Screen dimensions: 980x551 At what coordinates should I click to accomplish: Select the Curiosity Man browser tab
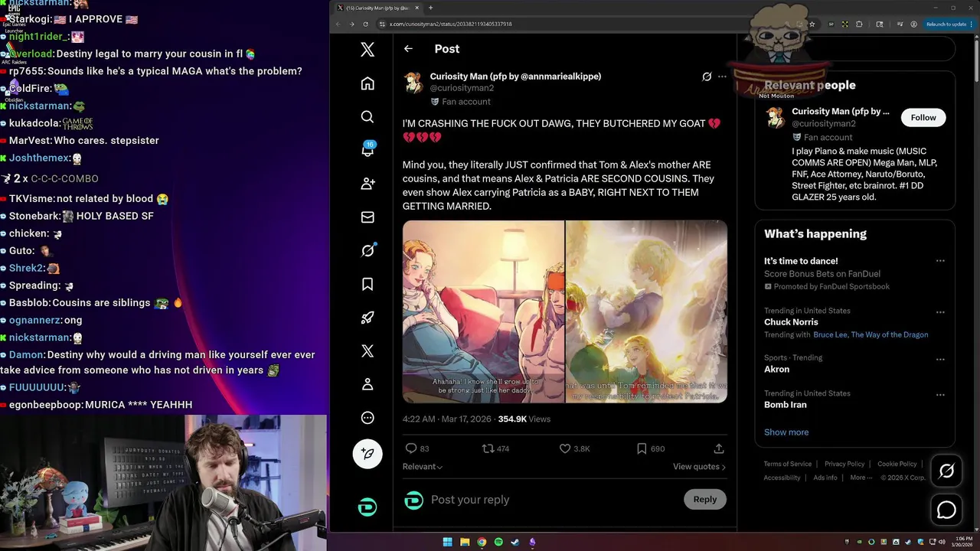coord(379,8)
